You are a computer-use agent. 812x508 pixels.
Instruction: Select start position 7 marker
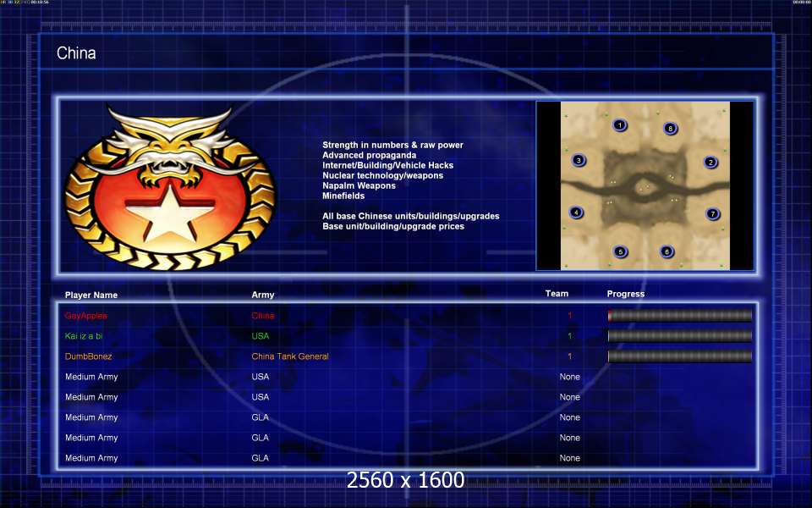coord(712,213)
